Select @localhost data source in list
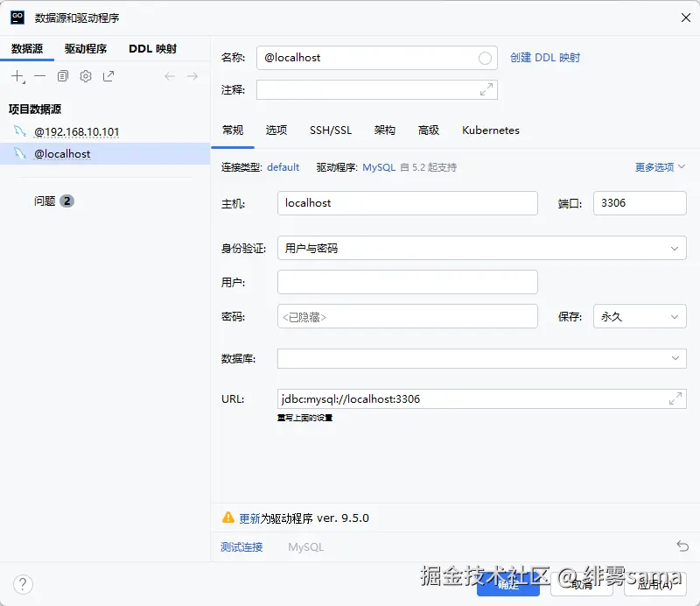 tap(105, 154)
